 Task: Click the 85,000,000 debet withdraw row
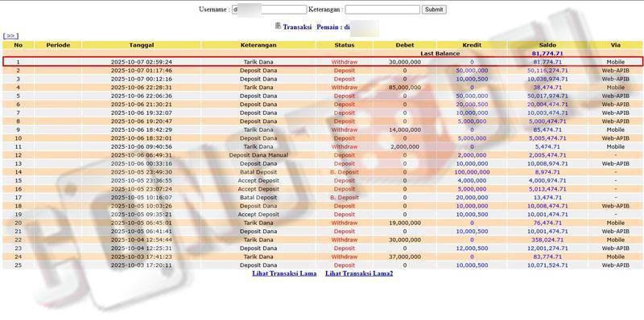click(323, 88)
